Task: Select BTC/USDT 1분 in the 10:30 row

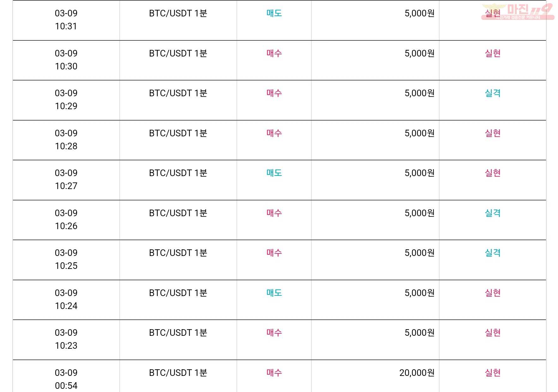Action: tap(178, 53)
